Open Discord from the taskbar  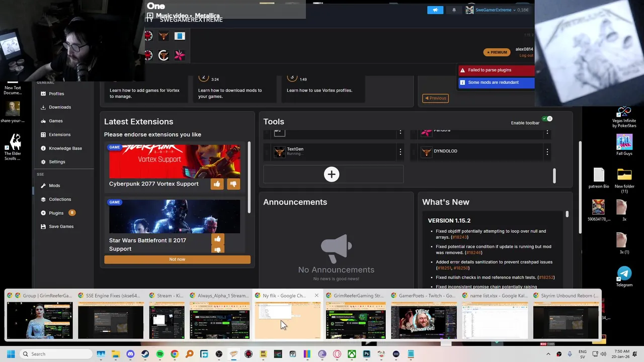(131, 354)
